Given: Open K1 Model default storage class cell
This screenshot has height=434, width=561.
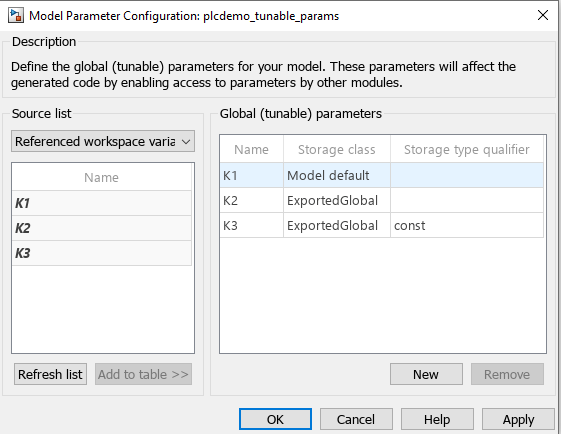Looking at the screenshot, I should click(x=337, y=175).
